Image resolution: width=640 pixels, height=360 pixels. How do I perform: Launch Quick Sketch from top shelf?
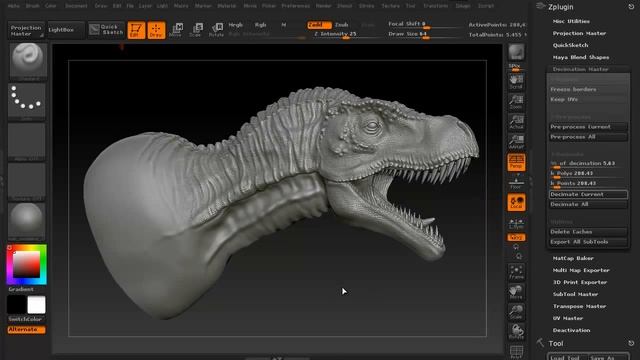click(x=106, y=30)
